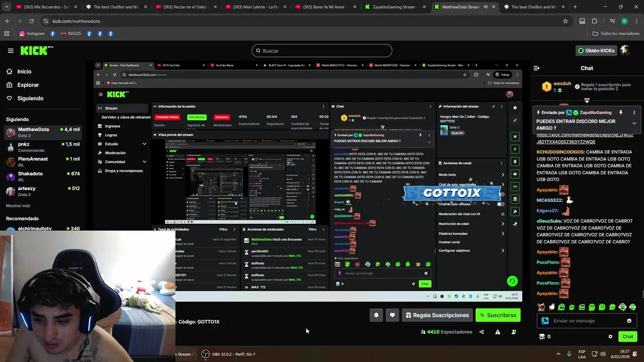Click 'Enviar un mensaje' chat input
Viewport: 644px width, 362px height.
586,321
